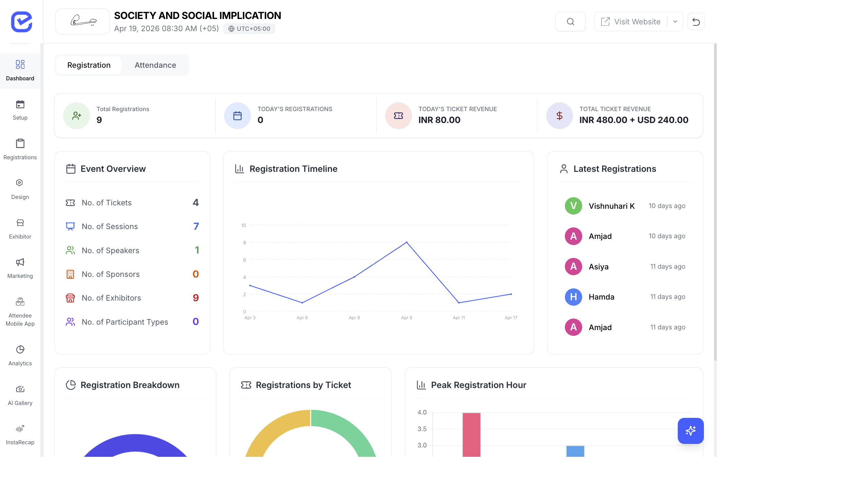Click the Apr 9 peak point on timeline
868x488 pixels.
[x=407, y=242]
